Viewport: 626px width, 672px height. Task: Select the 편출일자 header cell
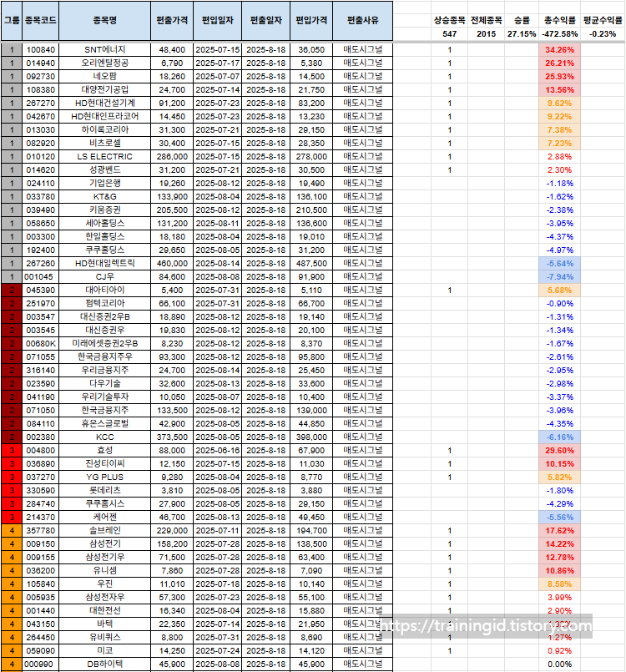coord(265,21)
